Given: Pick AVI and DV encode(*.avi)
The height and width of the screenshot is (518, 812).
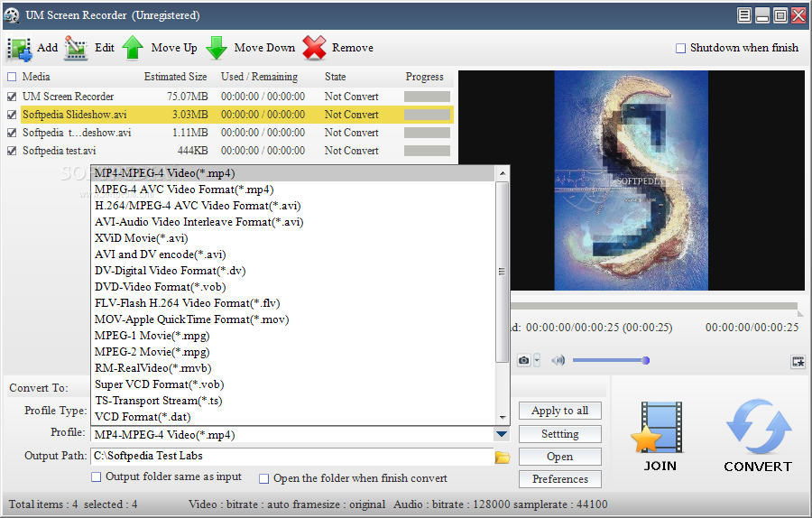Looking at the screenshot, I should tap(293, 254).
